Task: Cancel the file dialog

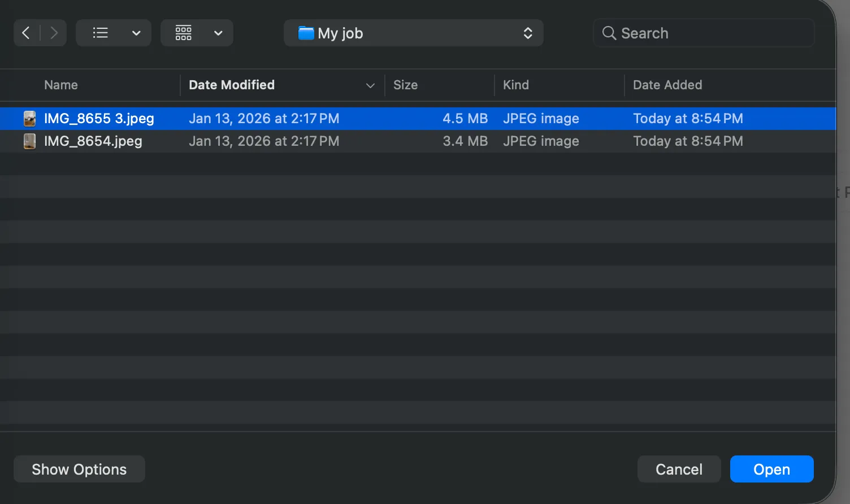Action: tap(679, 469)
